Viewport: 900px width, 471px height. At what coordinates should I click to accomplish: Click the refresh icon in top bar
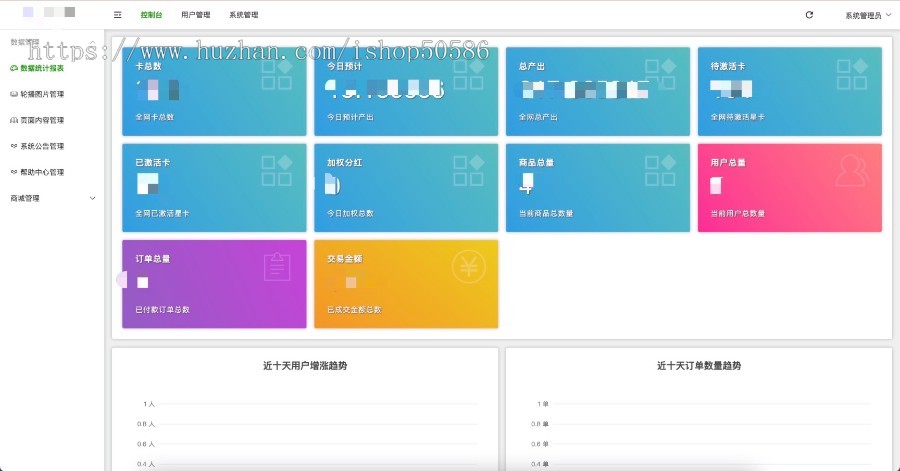[x=809, y=15]
